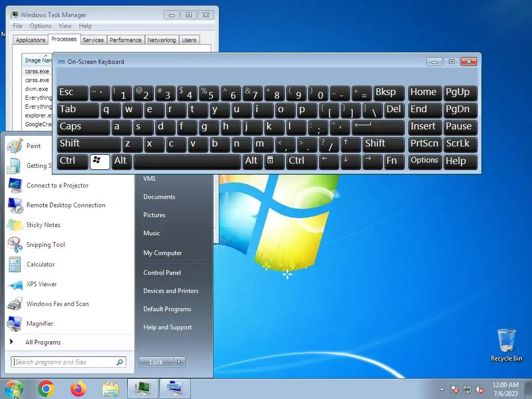Open Windows Explorer from the taskbar
This screenshot has height=399, width=532.
tap(111, 389)
